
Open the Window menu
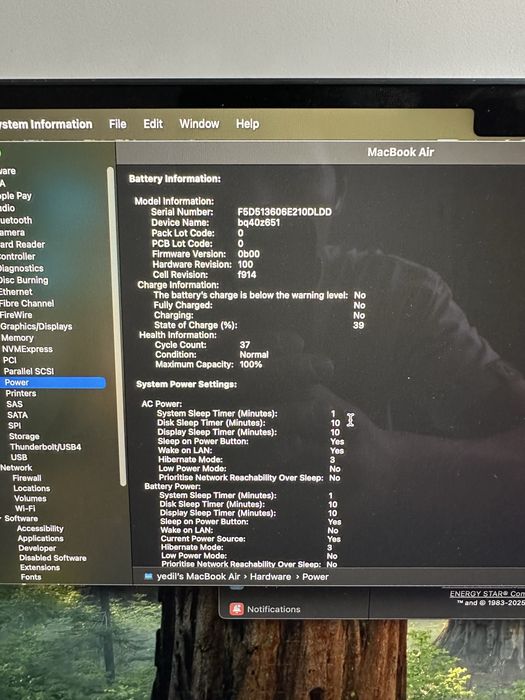(199, 124)
